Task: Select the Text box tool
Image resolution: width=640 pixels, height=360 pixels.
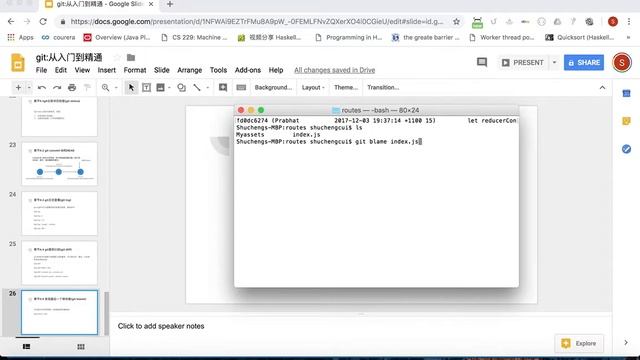Action: click(146, 87)
